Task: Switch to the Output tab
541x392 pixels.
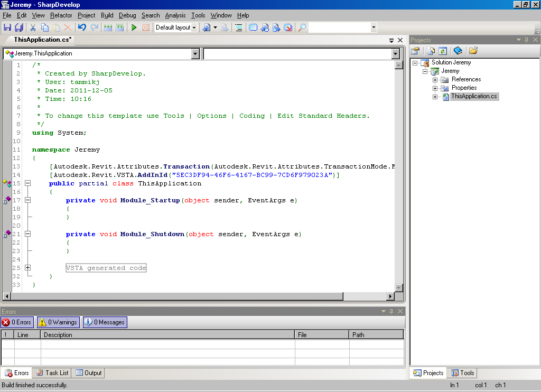Action: click(x=89, y=372)
